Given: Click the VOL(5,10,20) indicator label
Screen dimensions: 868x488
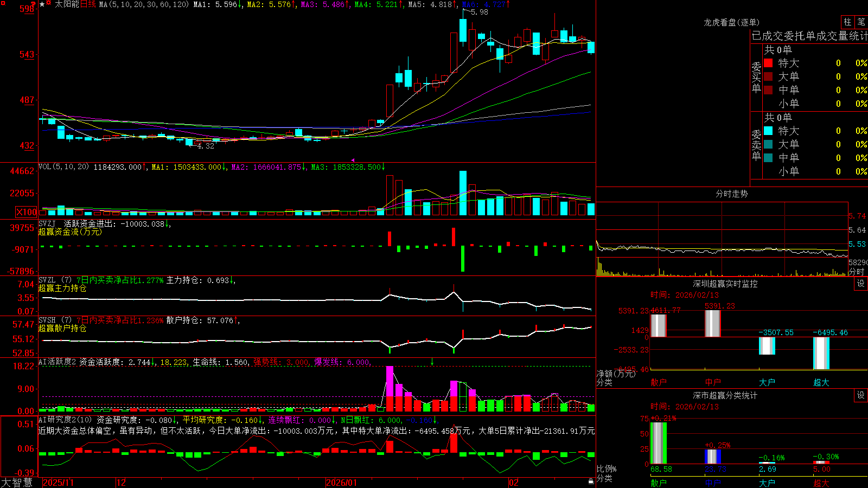Looking at the screenshot, I should [x=63, y=167].
